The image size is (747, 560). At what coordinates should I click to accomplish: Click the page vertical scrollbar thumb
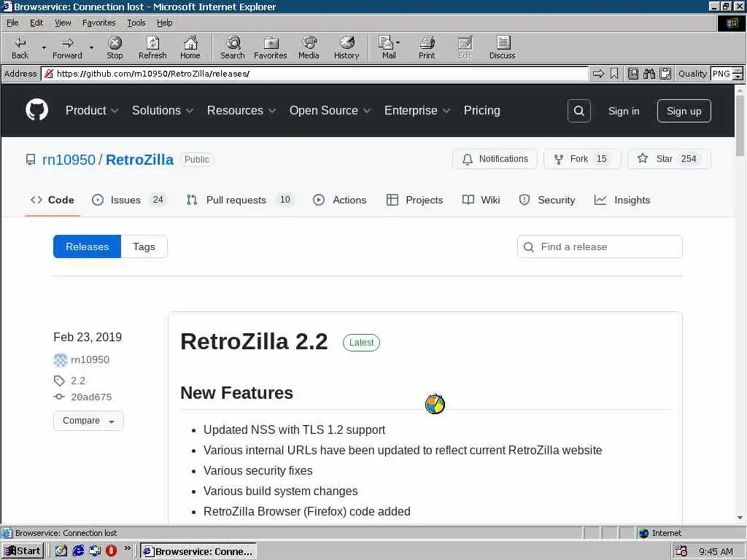pyautogui.click(x=740, y=126)
